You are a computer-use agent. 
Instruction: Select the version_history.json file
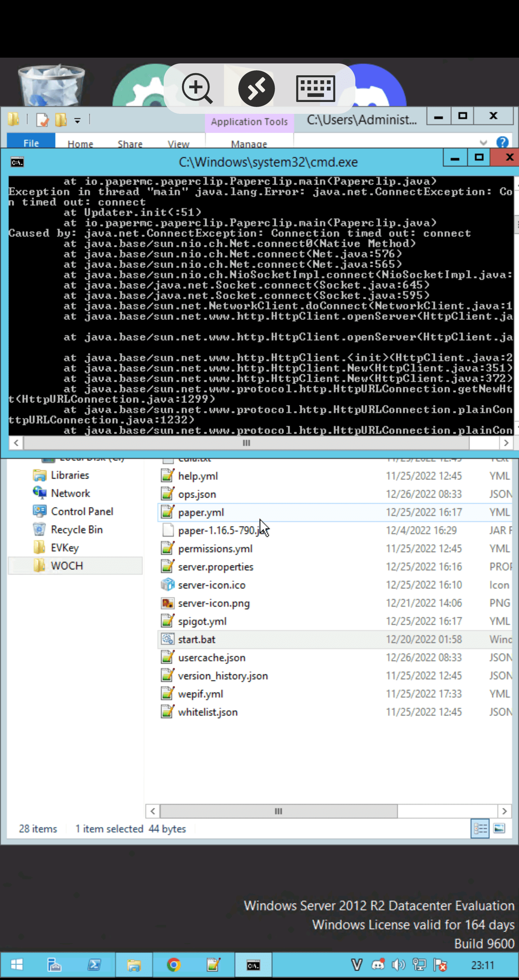(x=223, y=676)
